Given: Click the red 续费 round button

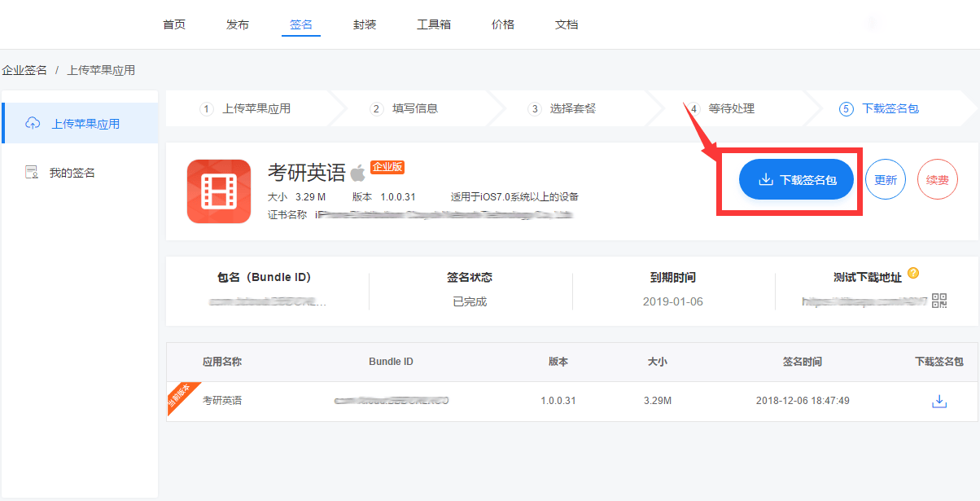Looking at the screenshot, I should [938, 180].
